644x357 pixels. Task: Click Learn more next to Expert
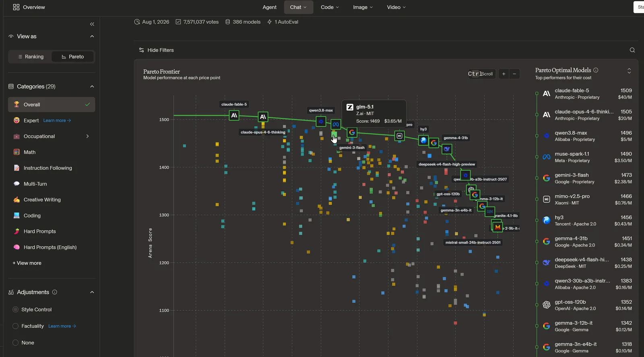tap(57, 120)
